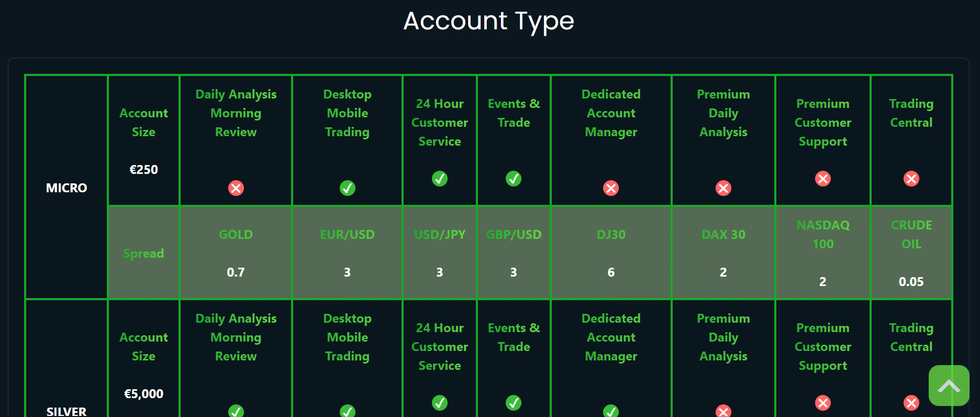
Task: Click the red X under SILVER Premium Customer Support
Action: pyautogui.click(x=823, y=403)
